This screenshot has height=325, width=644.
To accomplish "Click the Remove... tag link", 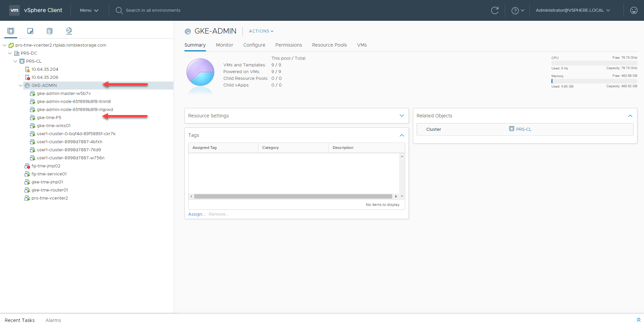I will (x=219, y=214).
